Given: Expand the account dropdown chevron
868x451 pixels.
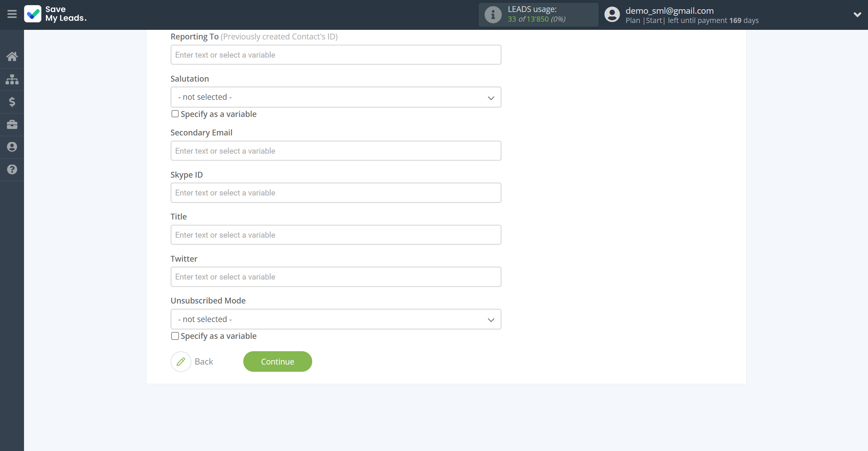Looking at the screenshot, I should point(857,15).
